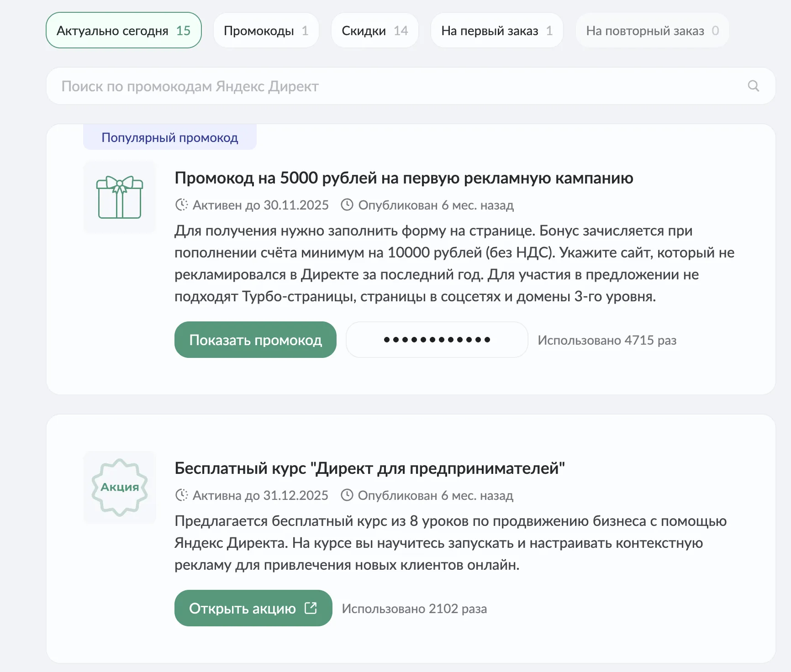Click the promo title about 5000 рублей
The height and width of the screenshot is (672, 791).
tap(404, 178)
